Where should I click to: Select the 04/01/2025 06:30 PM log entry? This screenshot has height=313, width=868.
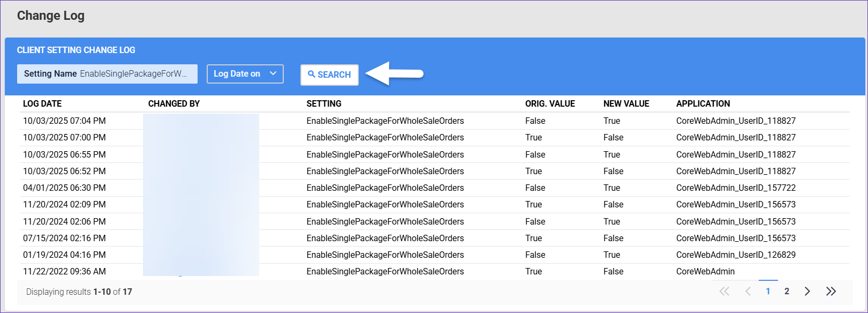(64, 188)
